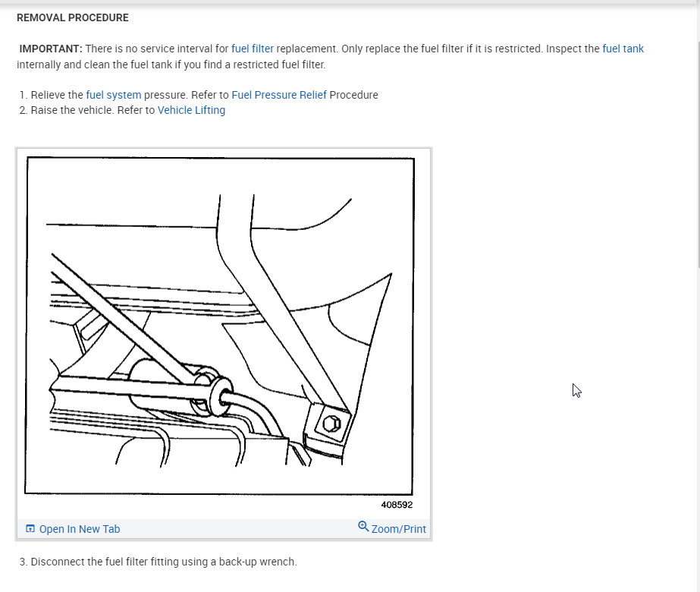The height and width of the screenshot is (592, 700).
Task: Click the image toolbar strip below the diagram
Action: click(224, 528)
